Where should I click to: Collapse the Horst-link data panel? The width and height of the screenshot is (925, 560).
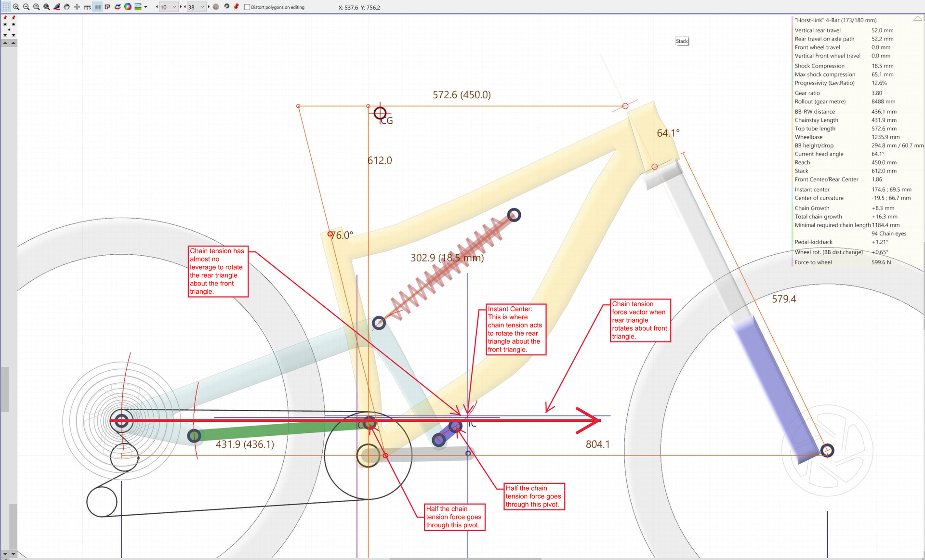(x=917, y=19)
